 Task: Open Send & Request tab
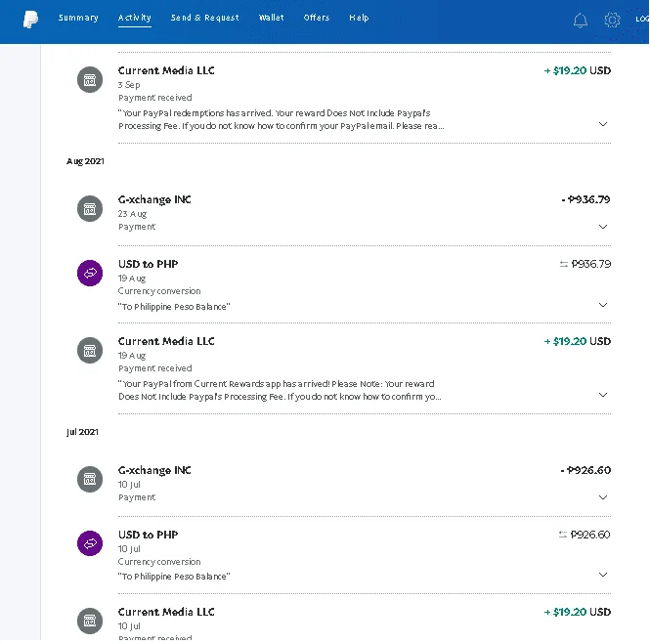point(205,18)
